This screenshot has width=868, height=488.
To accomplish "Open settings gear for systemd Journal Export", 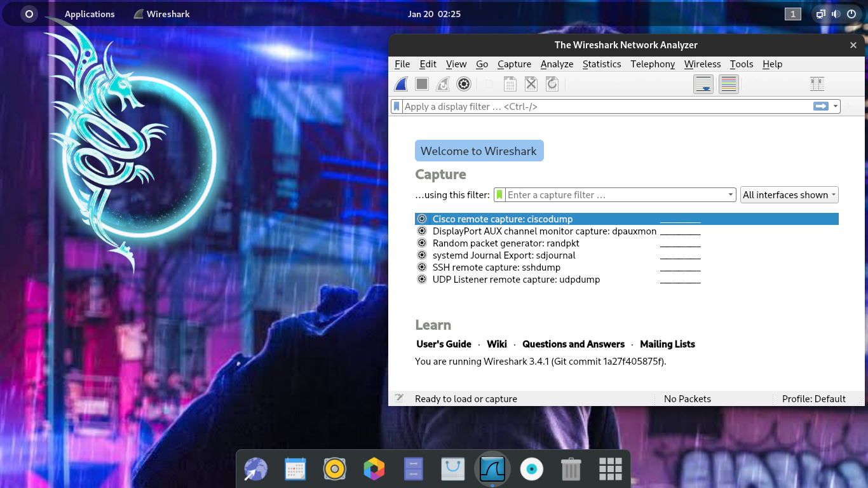I will [x=422, y=255].
